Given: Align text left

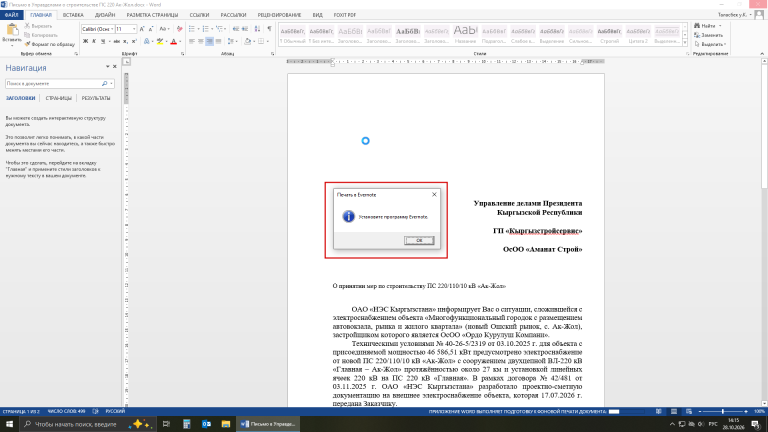Looking at the screenshot, I should (x=192, y=42).
